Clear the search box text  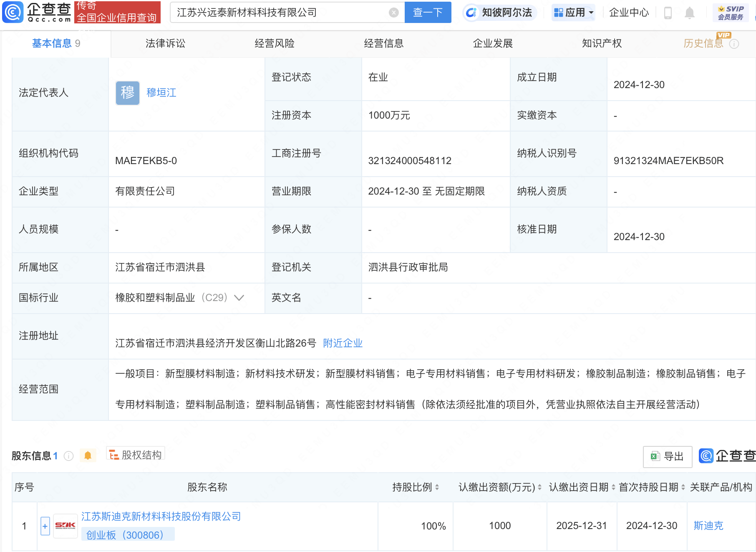[393, 13]
